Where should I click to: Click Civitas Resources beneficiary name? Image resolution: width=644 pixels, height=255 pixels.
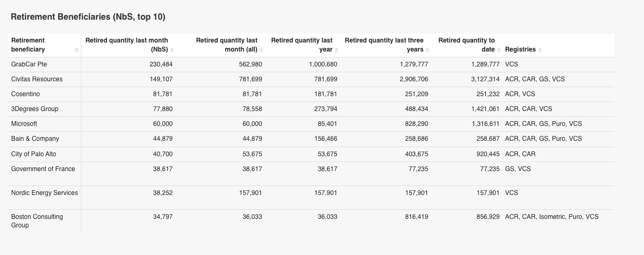(37, 79)
